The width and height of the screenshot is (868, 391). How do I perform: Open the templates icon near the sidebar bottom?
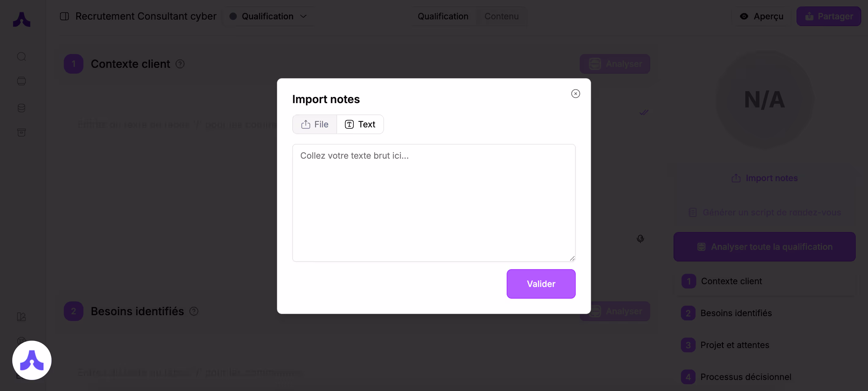click(x=21, y=317)
